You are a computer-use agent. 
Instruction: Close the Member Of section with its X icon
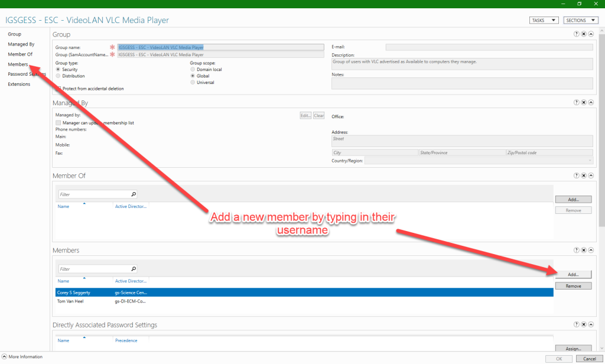point(584,175)
